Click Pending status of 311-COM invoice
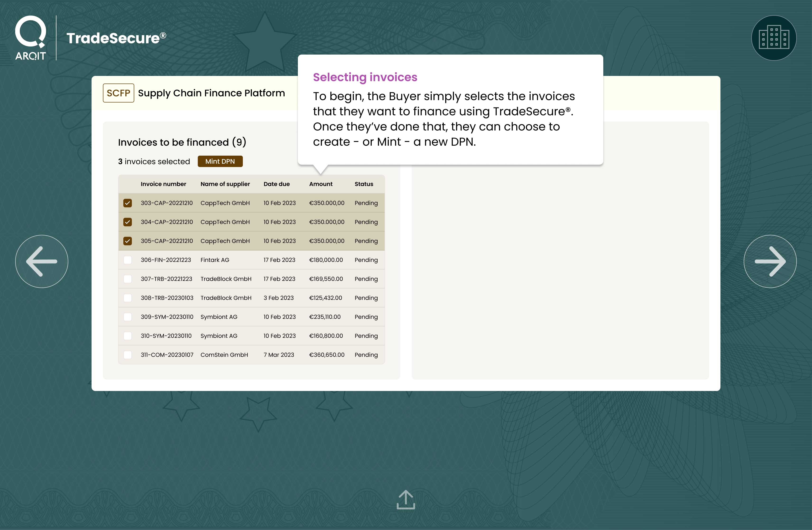The image size is (812, 530). click(x=366, y=355)
